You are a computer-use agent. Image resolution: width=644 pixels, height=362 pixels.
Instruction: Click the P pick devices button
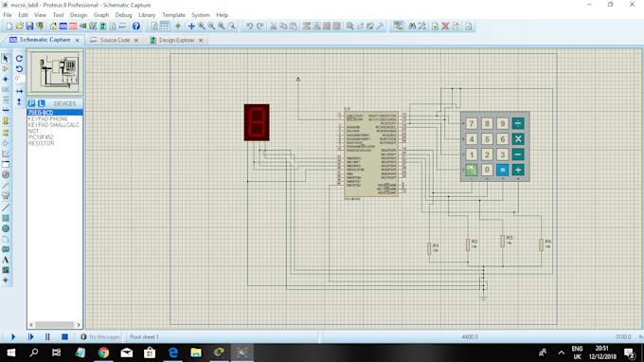pos(31,103)
